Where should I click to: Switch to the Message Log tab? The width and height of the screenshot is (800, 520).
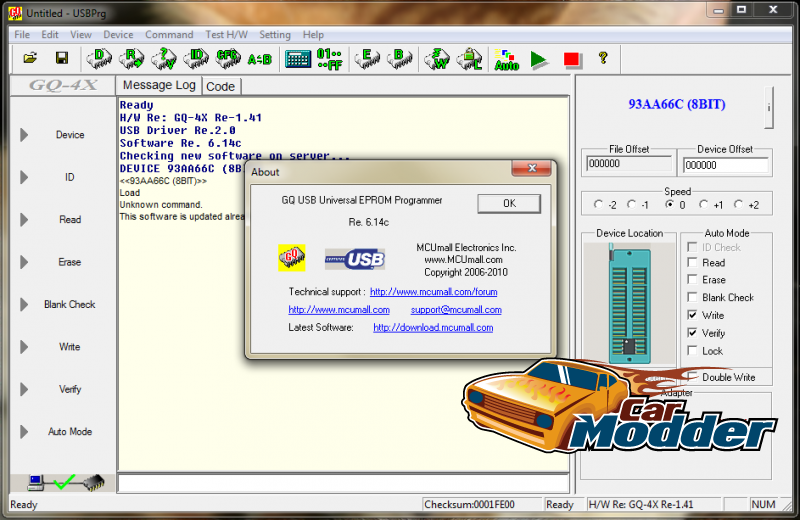tap(159, 85)
